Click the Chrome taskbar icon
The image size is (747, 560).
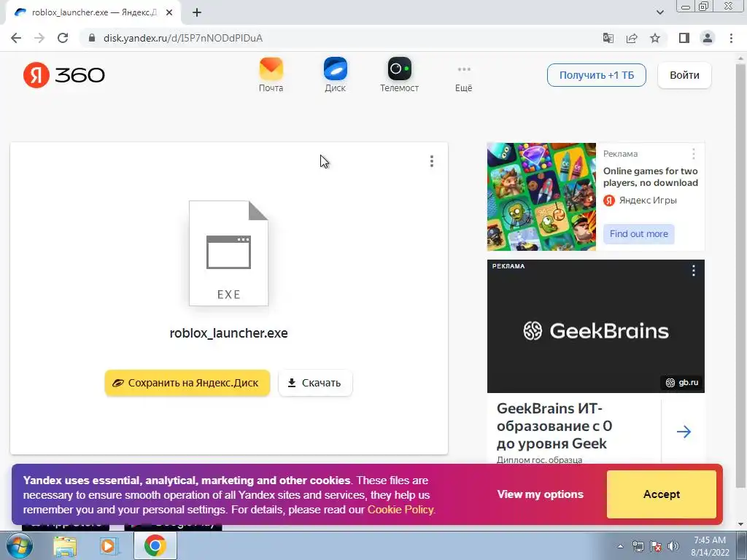tap(155, 545)
